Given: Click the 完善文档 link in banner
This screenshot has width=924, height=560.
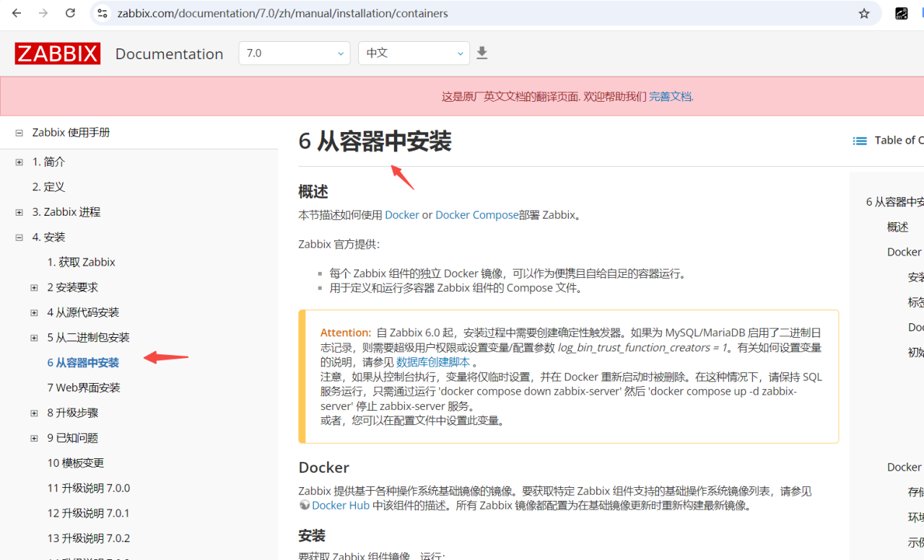Looking at the screenshot, I should (x=670, y=97).
